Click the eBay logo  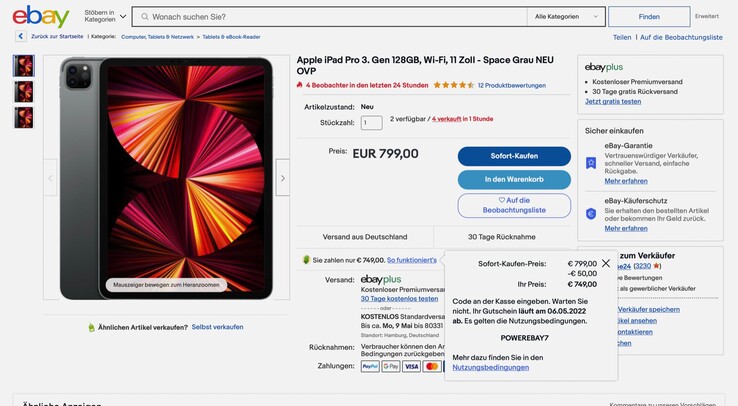point(41,17)
